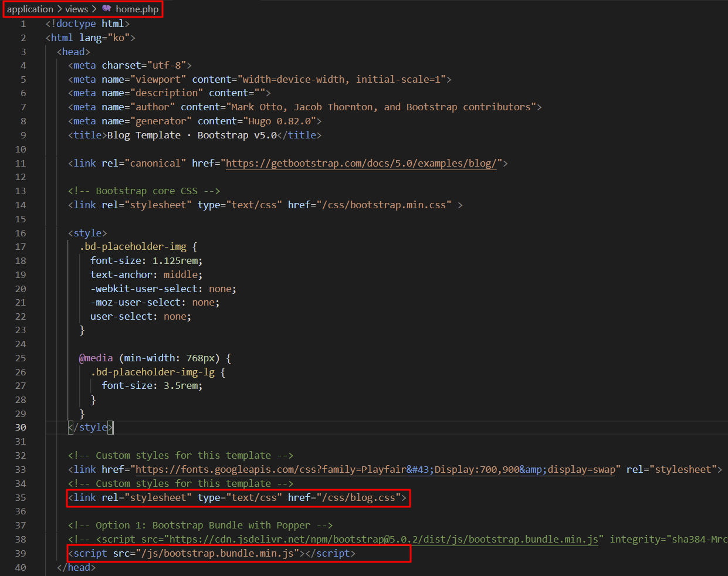728x576 pixels.
Task: Click the fonts.googleapis.com stylesheet URL
Action: (375, 469)
